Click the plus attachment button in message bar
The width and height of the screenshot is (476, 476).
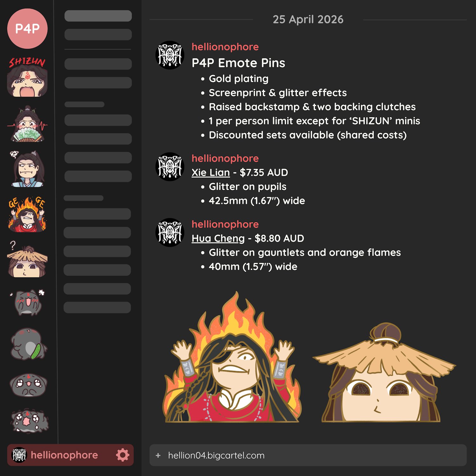(158, 455)
